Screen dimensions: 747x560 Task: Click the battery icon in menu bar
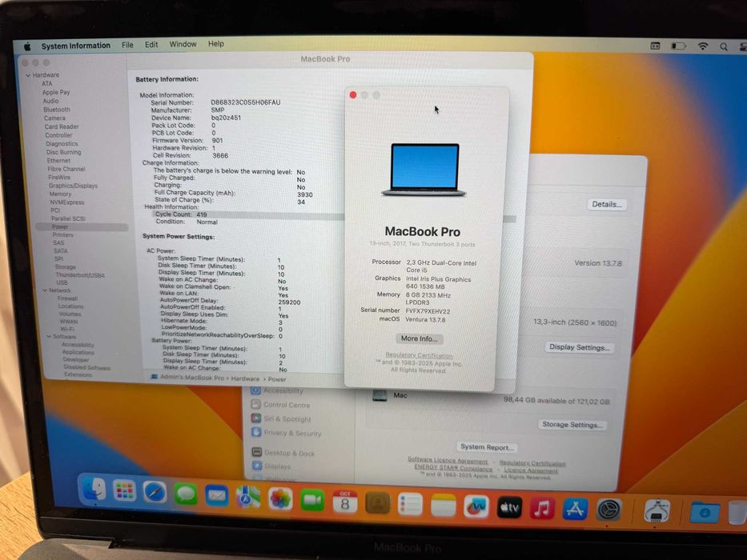[x=678, y=46]
